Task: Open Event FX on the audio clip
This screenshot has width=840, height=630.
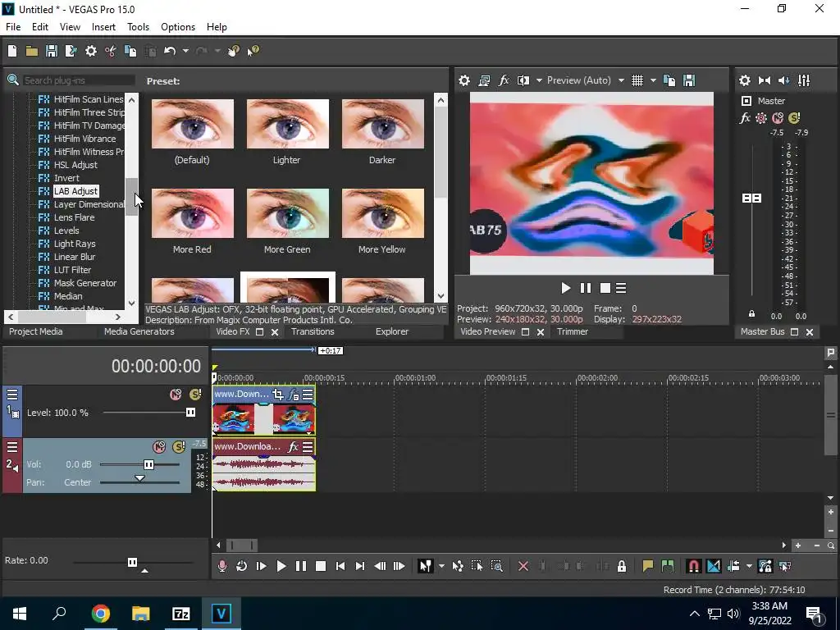Action: 293,447
